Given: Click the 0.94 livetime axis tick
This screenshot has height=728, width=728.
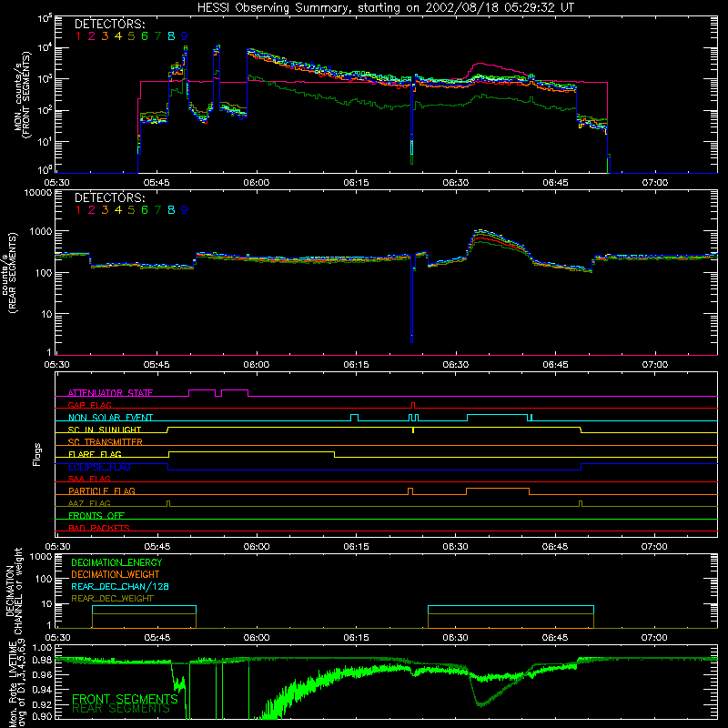Looking at the screenshot, I should pos(43,689).
